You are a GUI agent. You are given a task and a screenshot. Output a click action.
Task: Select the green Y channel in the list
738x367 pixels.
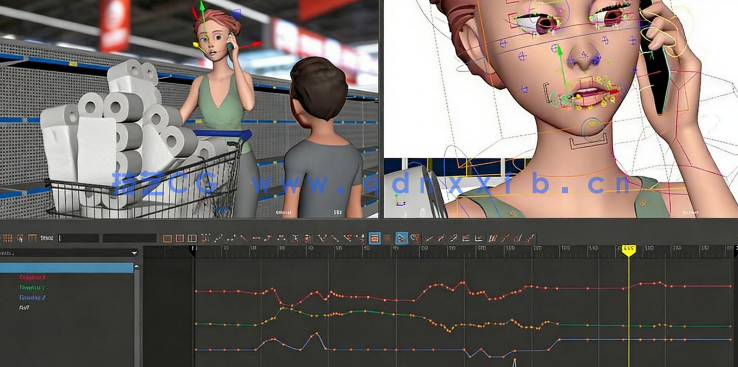pyautogui.click(x=33, y=287)
